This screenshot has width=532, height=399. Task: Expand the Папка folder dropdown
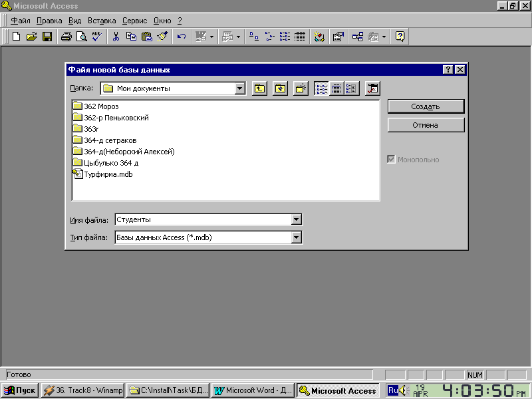tap(240, 88)
